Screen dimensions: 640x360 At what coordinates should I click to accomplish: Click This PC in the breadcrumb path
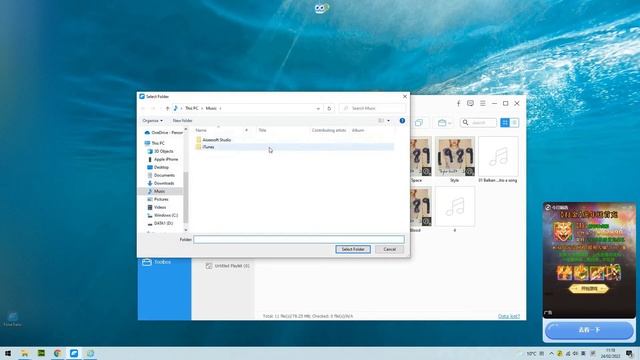click(x=192, y=108)
